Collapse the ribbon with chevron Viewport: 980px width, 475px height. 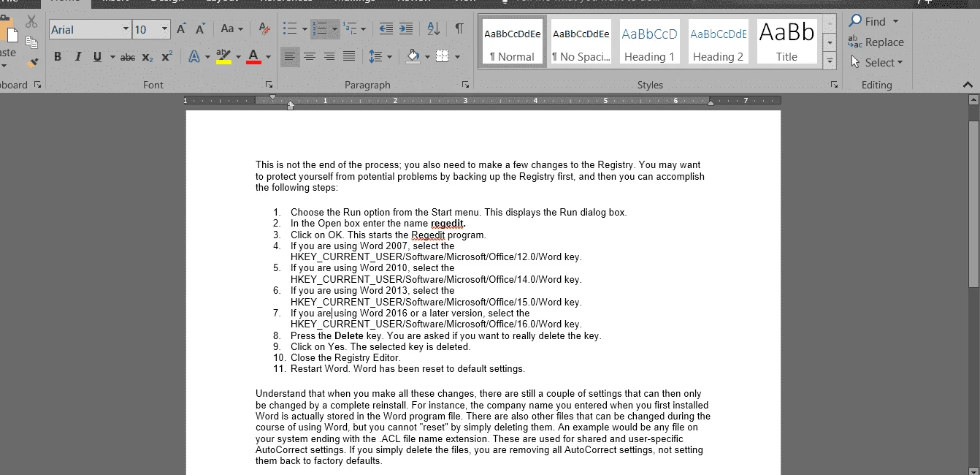(968, 85)
